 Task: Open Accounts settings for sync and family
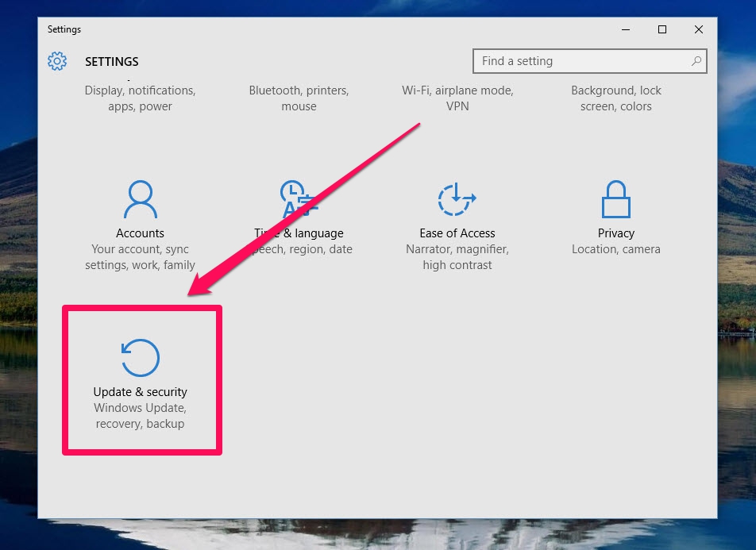coord(140,256)
